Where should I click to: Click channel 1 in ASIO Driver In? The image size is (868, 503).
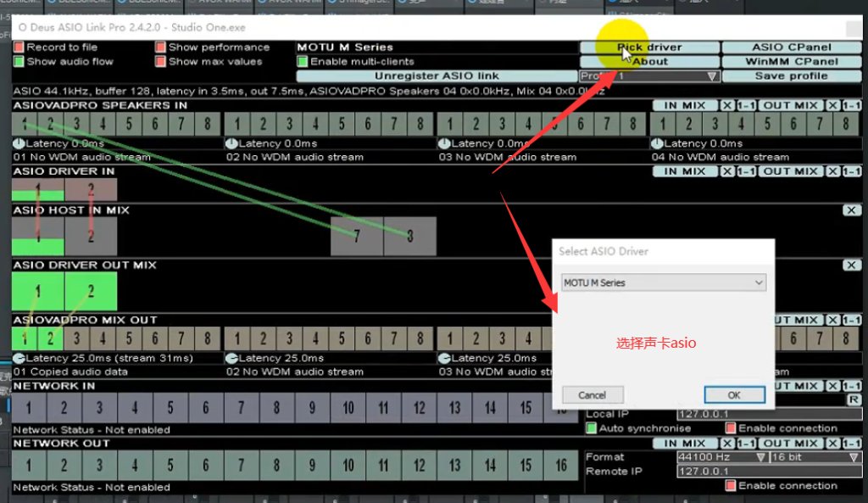tap(38, 189)
